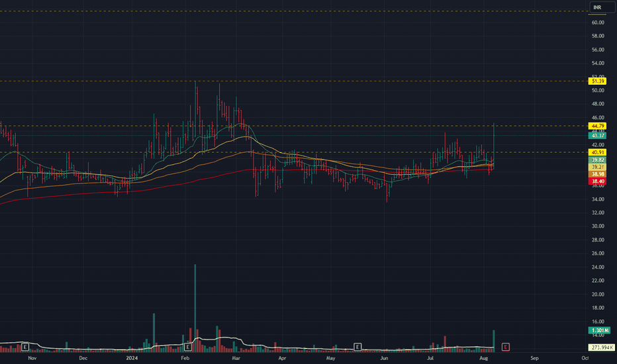Select the latest green volume bar in Aug
Image resolution: width=617 pixels, height=364 pixels.
point(494,341)
